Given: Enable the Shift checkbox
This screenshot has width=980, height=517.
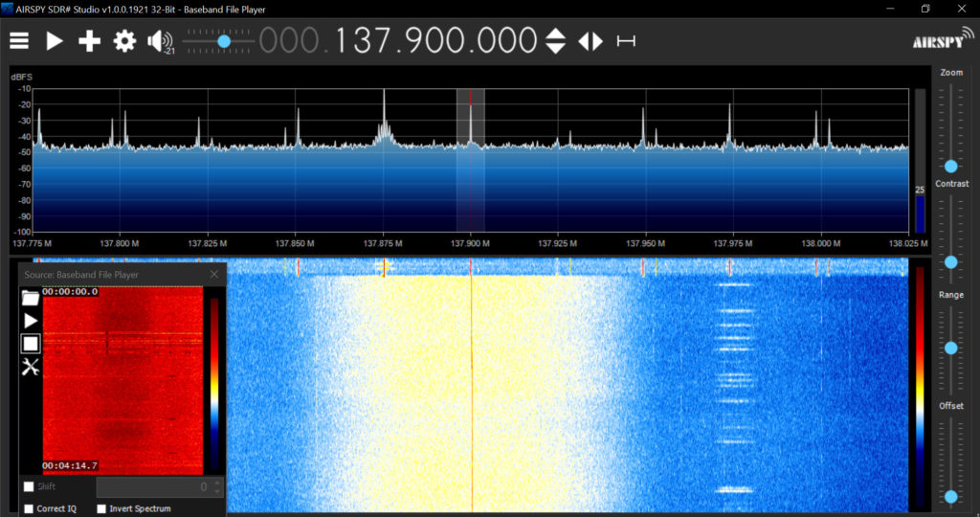Looking at the screenshot, I should coord(29,487).
